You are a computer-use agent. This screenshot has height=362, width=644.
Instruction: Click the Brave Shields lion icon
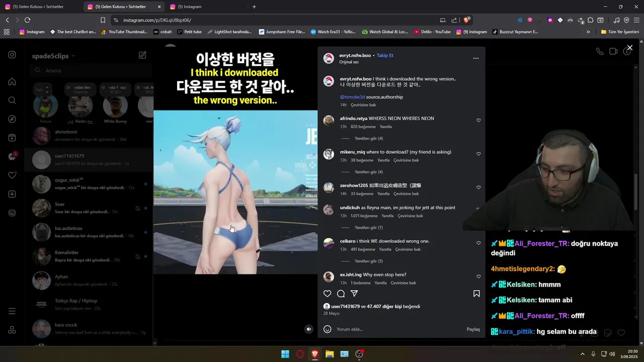(x=467, y=20)
